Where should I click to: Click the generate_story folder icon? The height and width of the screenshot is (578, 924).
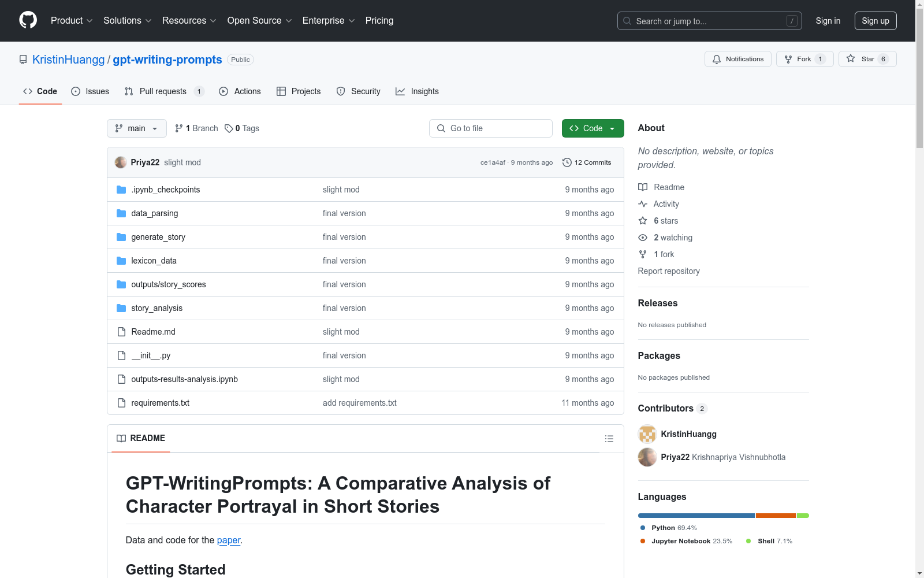tap(121, 237)
